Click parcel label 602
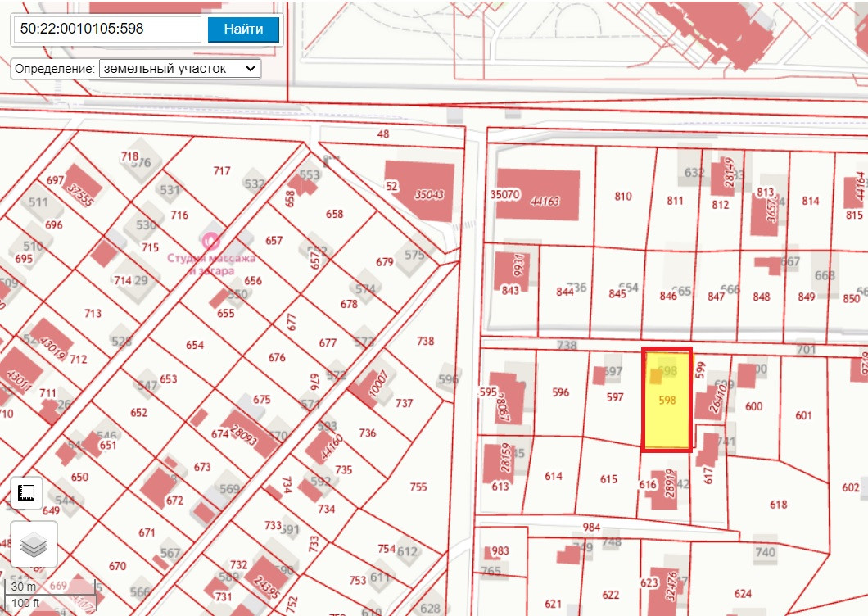 pos(851,487)
